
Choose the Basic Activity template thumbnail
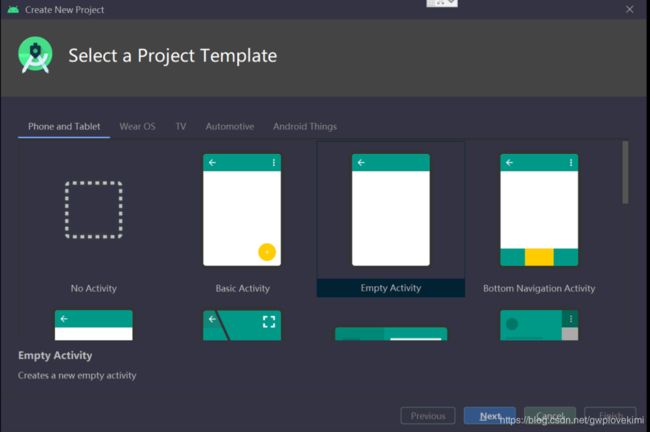tap(242, 210)
